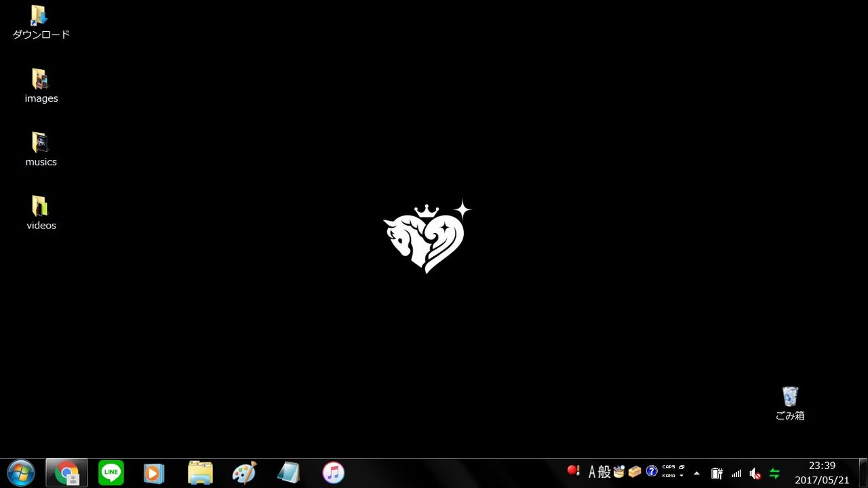Open Windows Media Player from taskbar
868x488 pixels.
pyautogui.click(x=155, y=473)
